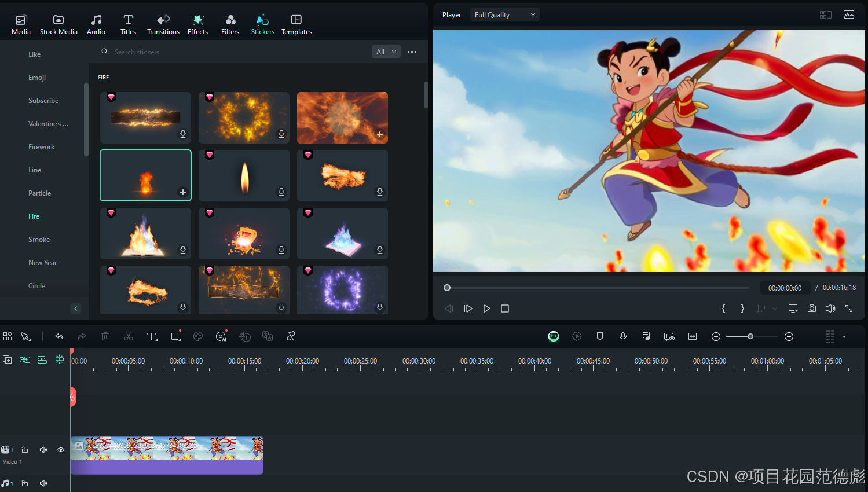
Task: Select the video clip on the timeline
Action: click(167, 456)
